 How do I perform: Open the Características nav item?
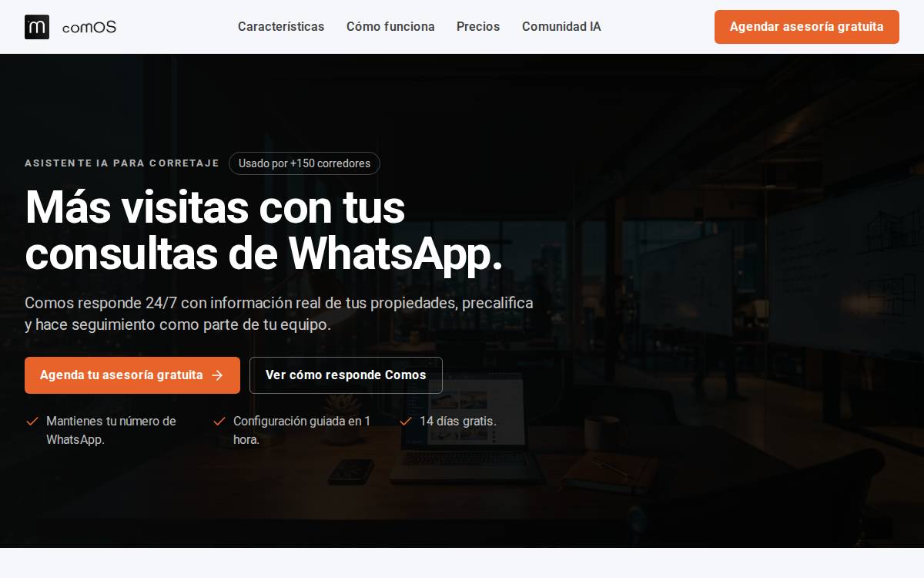click(x=281, y=27)
